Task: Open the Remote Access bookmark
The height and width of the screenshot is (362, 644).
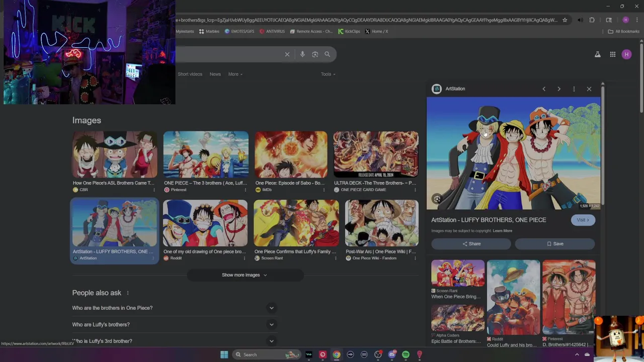Action: pyautogui.click(x=311, y=31)
